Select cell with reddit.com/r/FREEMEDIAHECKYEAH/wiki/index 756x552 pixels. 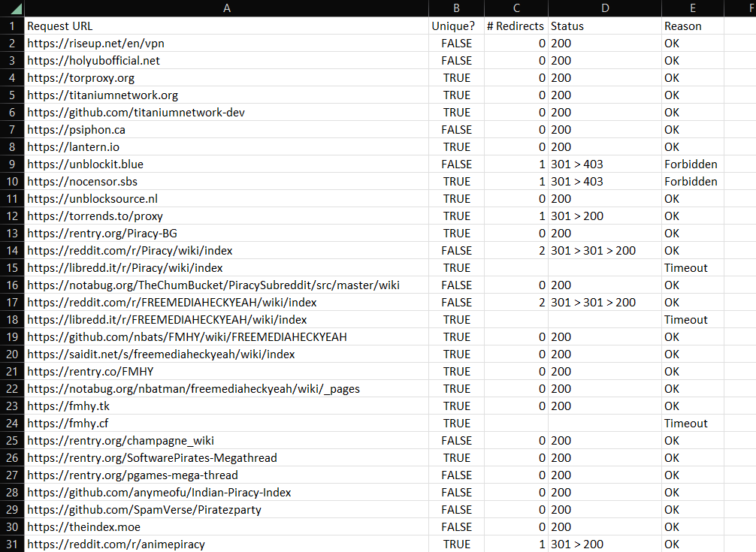[227, 303]
